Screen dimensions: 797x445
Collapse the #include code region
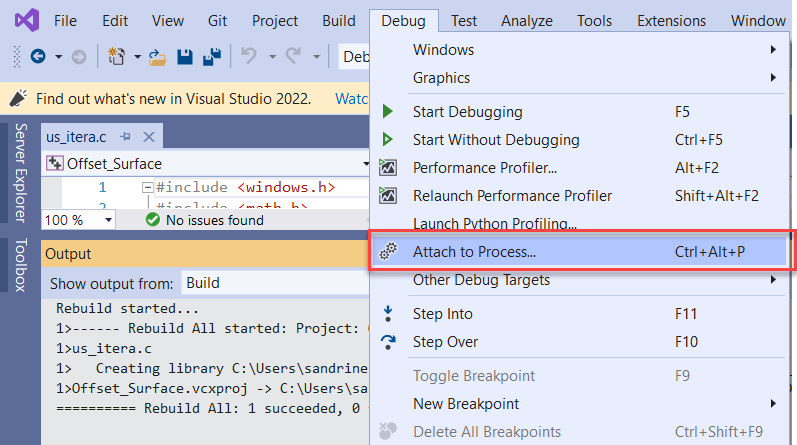pyautogui.click(x=147, y=188)
